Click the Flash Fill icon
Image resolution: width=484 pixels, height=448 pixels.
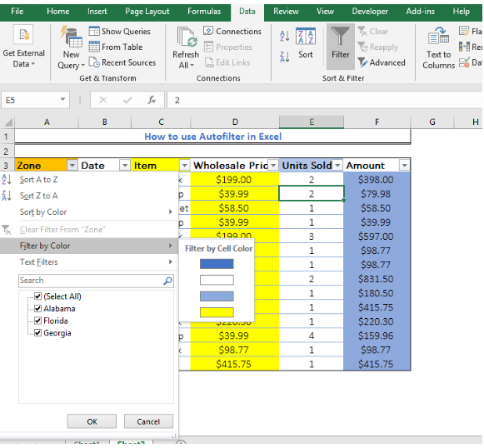[x=464, y=31]
